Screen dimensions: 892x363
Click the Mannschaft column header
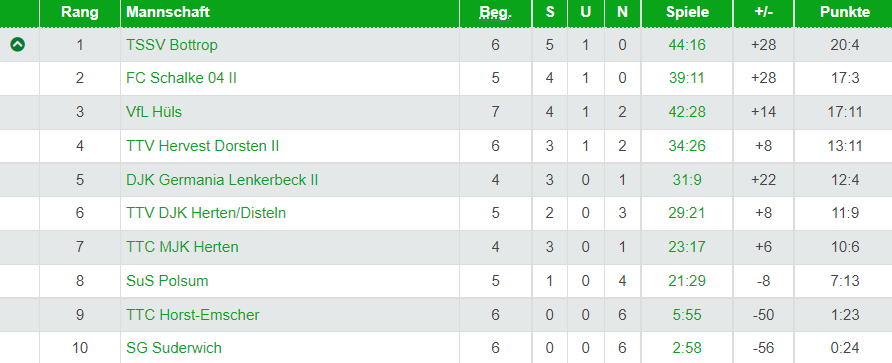point(168,12)
